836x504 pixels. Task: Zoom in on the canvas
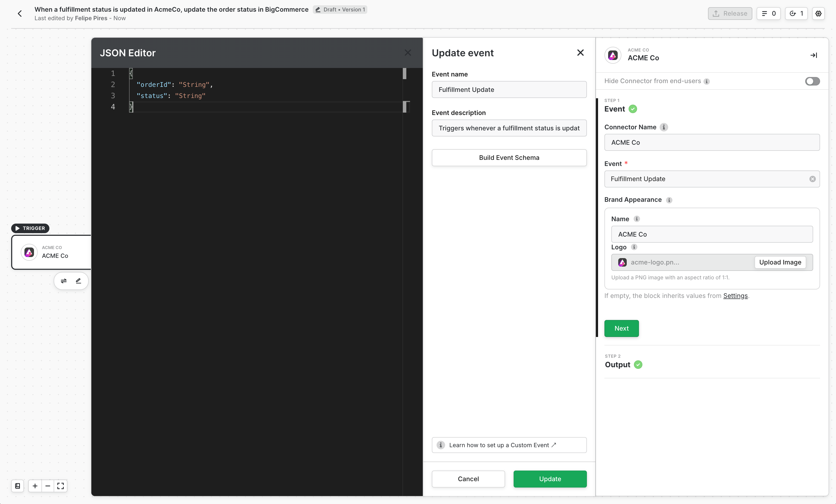pyautogui.click(x=35, y=486)
